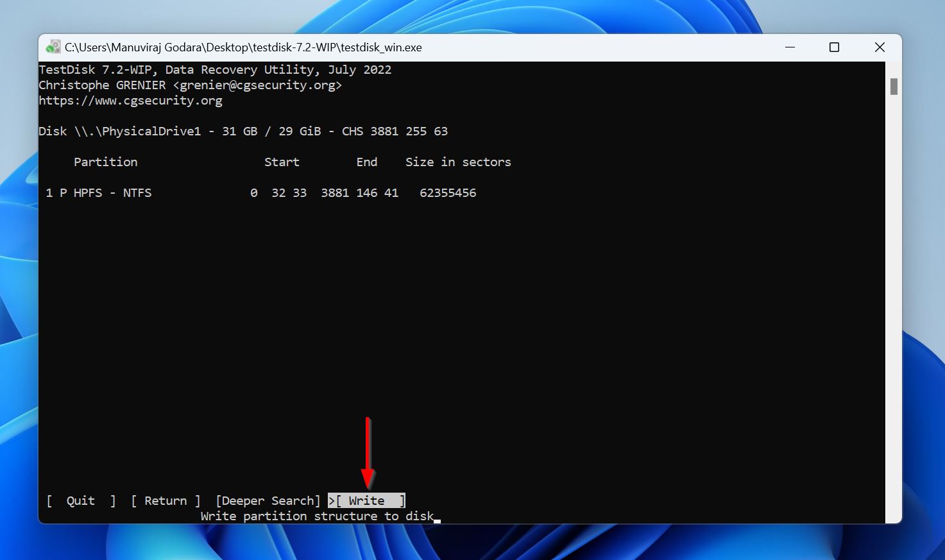The image size is (945, 560).
Task: Click the window title path text
Action: point(243,47)
